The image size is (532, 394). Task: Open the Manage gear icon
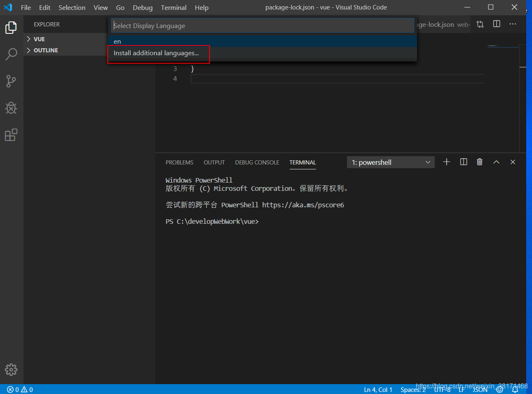click(11, 370)
